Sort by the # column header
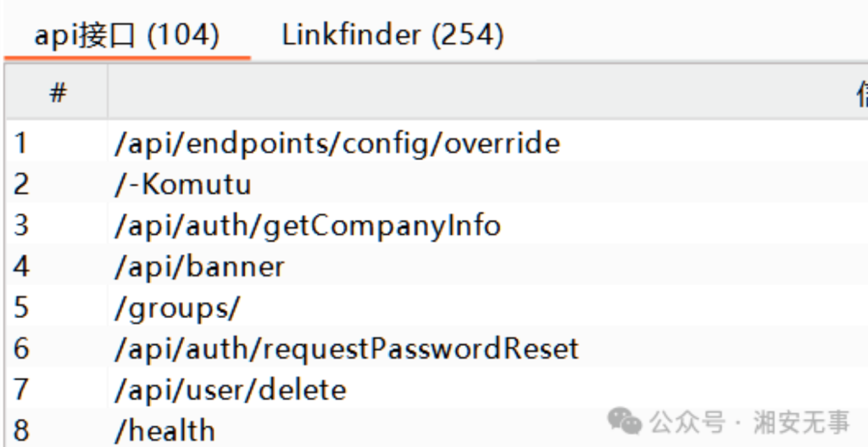This screenshot has height=447, width=868. point(58,93)
